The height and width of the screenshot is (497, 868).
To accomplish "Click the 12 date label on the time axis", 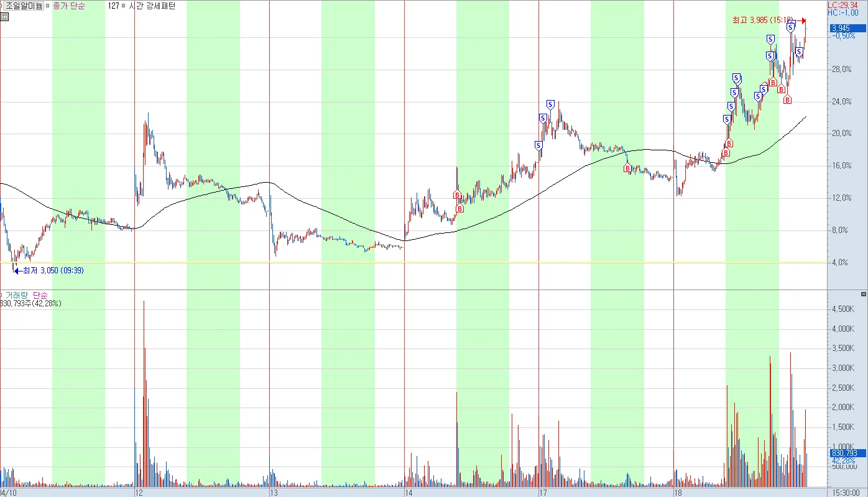I will point(139,493).
